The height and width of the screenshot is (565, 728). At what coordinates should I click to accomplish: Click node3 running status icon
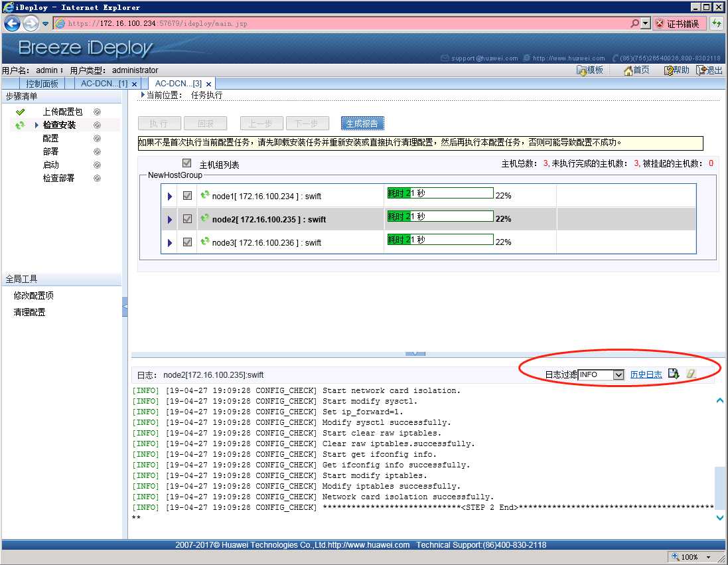coord(205,241)
